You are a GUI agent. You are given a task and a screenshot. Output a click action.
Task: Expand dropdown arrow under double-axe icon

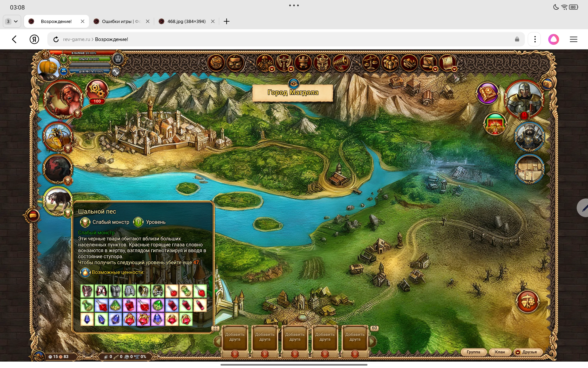click(291, 69)
